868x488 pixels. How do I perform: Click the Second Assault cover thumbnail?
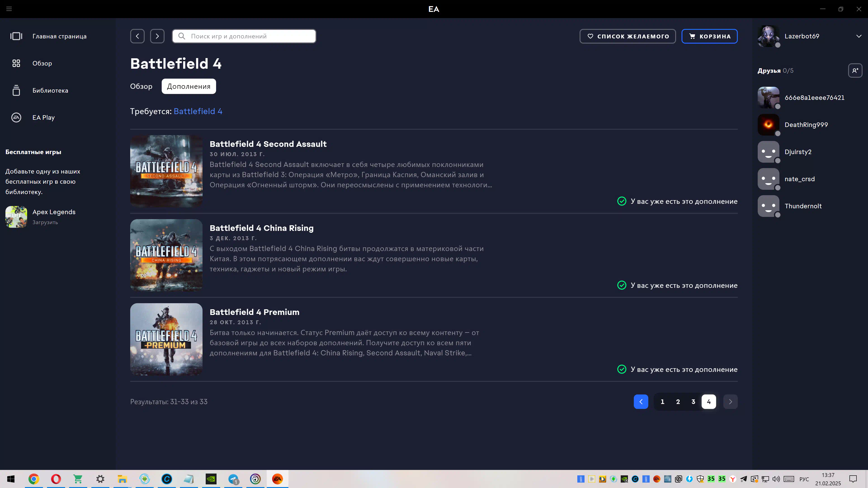pos(166,171)
